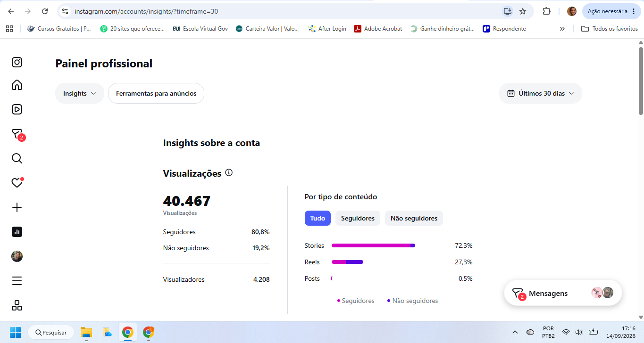Bookmark this page with star icon
Screen dimensions: 644x343
[523, 11]
